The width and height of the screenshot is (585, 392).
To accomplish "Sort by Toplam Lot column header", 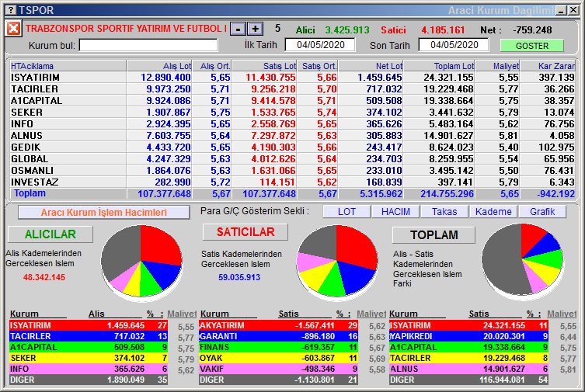I will tap(439, 66).
